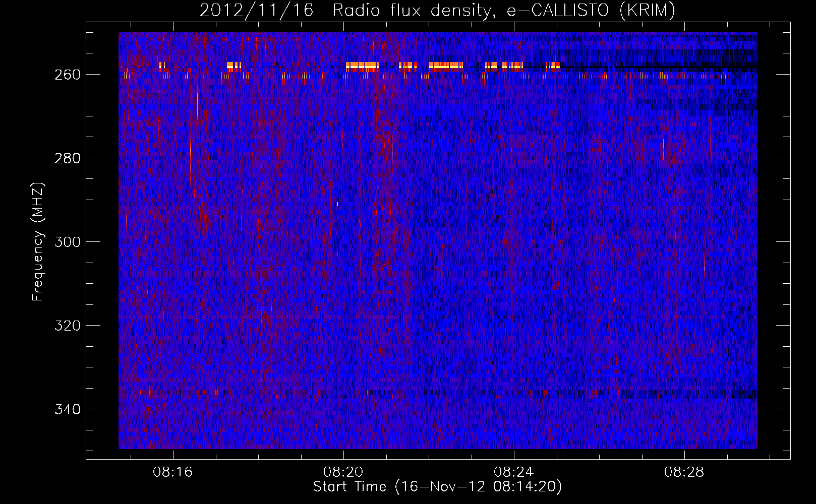
Task: Click the 08:16 time tick label
Action: pyautogui.click(x=173, y=472)
